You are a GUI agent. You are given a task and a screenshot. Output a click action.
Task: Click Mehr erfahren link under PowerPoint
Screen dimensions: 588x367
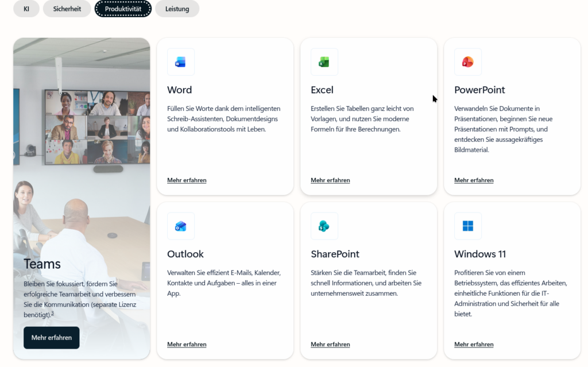(474, 180)
